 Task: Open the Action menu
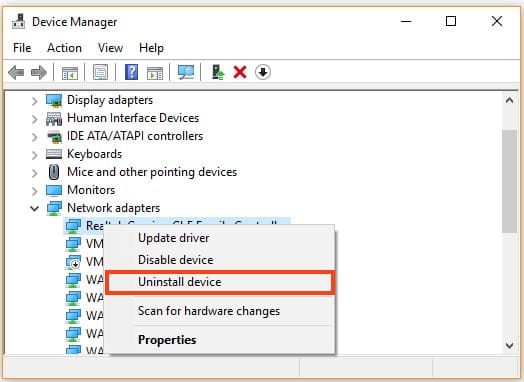(x=64, y=48)
